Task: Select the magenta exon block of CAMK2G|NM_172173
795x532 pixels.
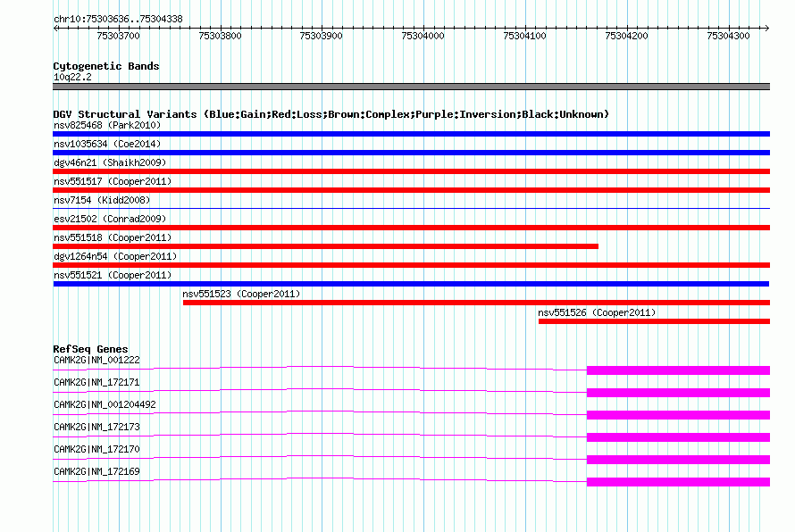Action: tap(678, 437)
